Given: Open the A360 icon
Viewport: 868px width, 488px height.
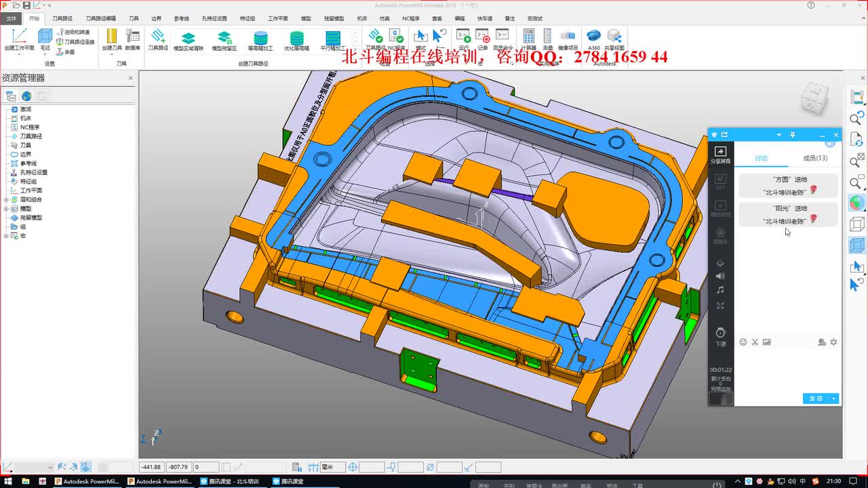Looking at the screenshot, I should point(593,37).
